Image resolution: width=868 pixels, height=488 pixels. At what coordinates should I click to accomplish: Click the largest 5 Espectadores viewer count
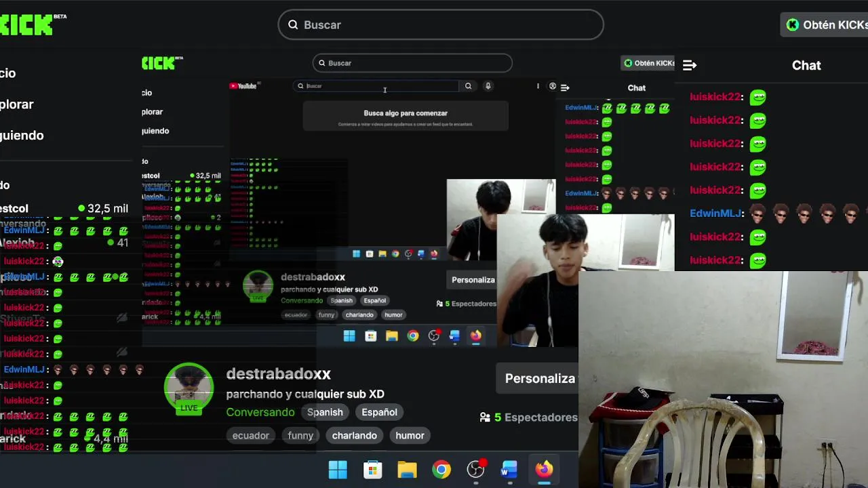click(x=536, y=418)
